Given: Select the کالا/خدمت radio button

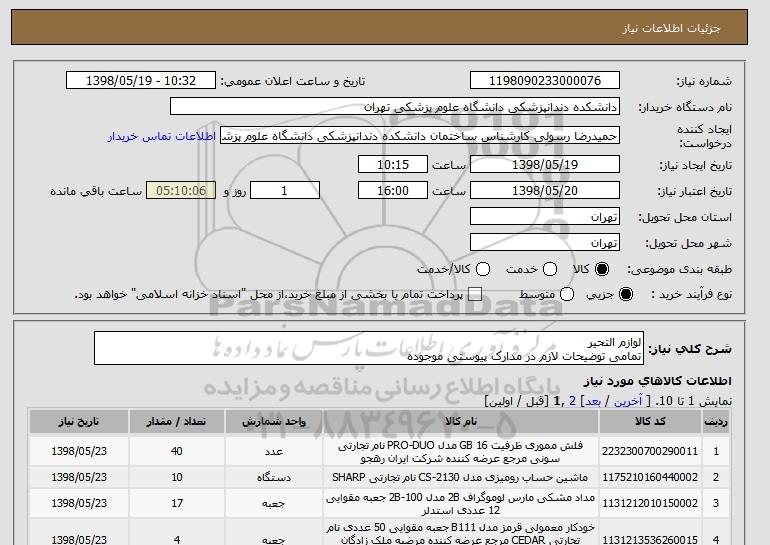Looking at the screenshot, I should click(483, 269).
